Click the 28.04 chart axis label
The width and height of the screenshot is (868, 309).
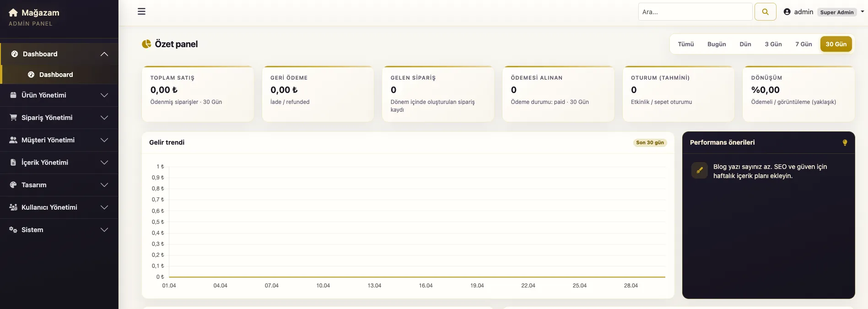(631, 286)
